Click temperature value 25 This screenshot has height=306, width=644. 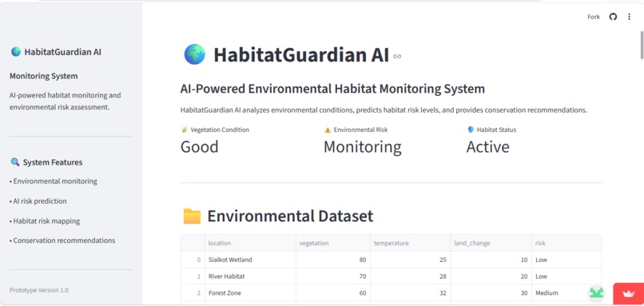(410, 260)
